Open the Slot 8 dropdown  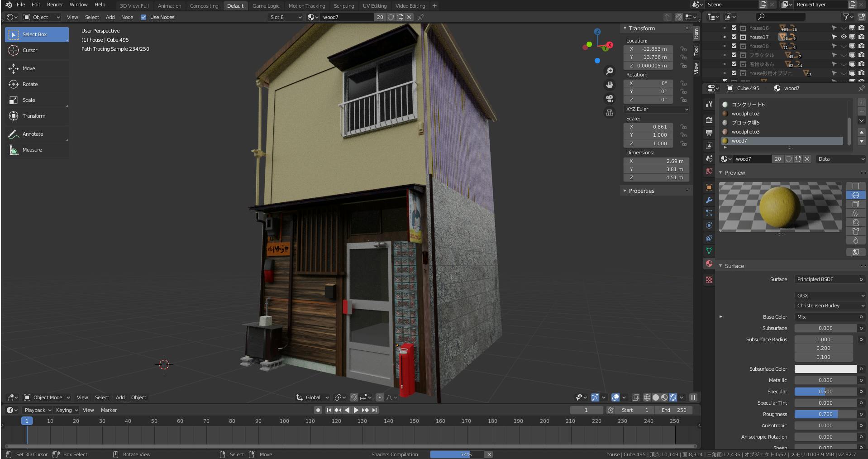tap(286, 17)
